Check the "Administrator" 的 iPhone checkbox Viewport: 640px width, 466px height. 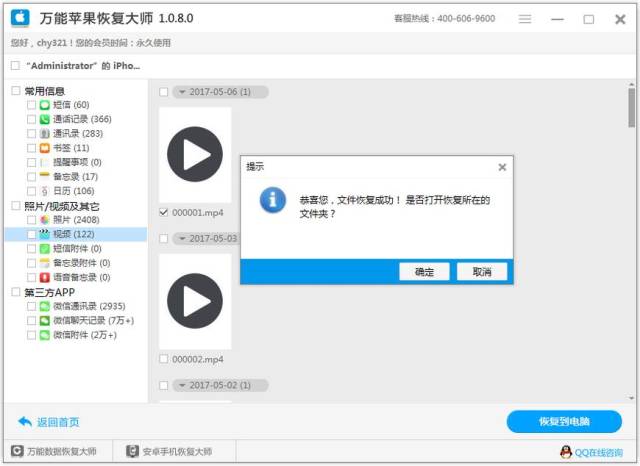pos(16,65)
